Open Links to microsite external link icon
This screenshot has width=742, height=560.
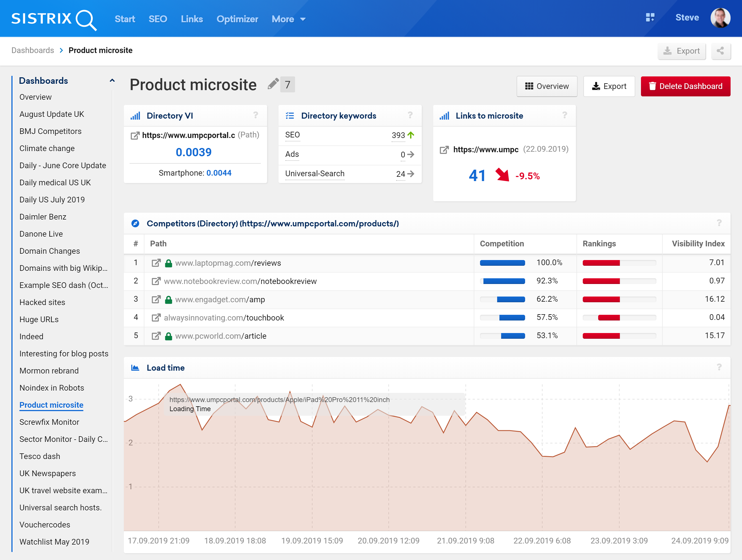[x=444, y=149]
